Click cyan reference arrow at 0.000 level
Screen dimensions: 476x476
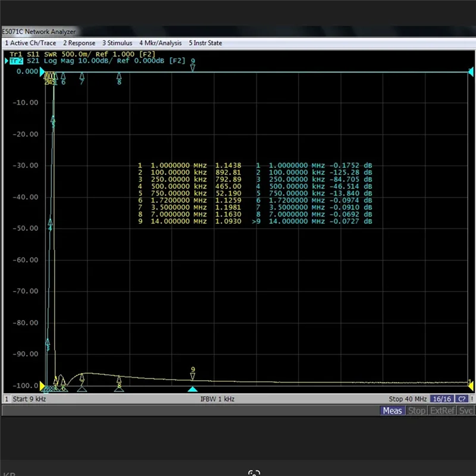pos(42,72)
